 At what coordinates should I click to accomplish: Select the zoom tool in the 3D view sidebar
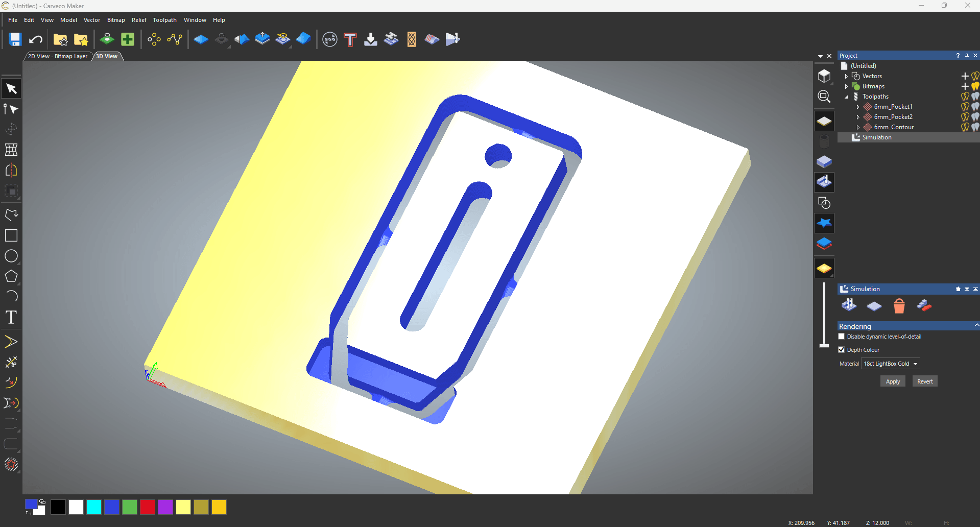(x=824, y=96)
